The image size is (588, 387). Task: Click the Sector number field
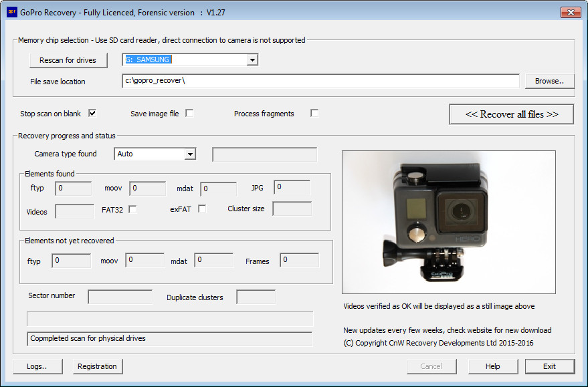coord(120,297)
